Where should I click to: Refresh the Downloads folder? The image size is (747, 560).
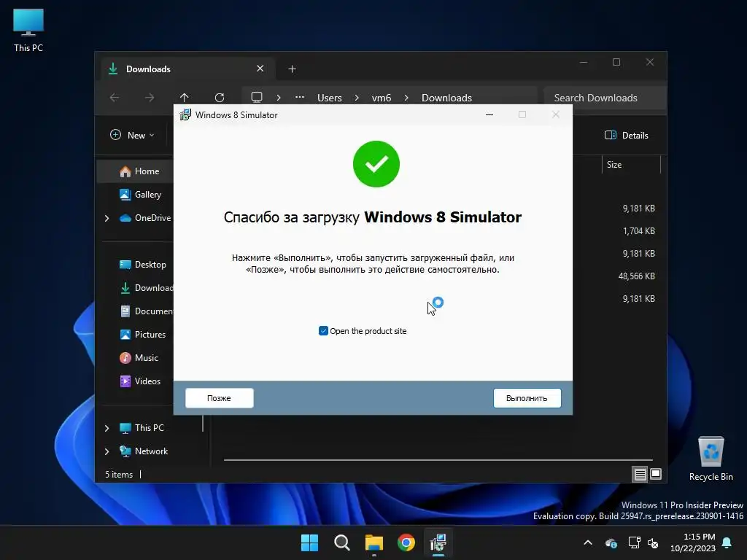click(x=220, y=98)
